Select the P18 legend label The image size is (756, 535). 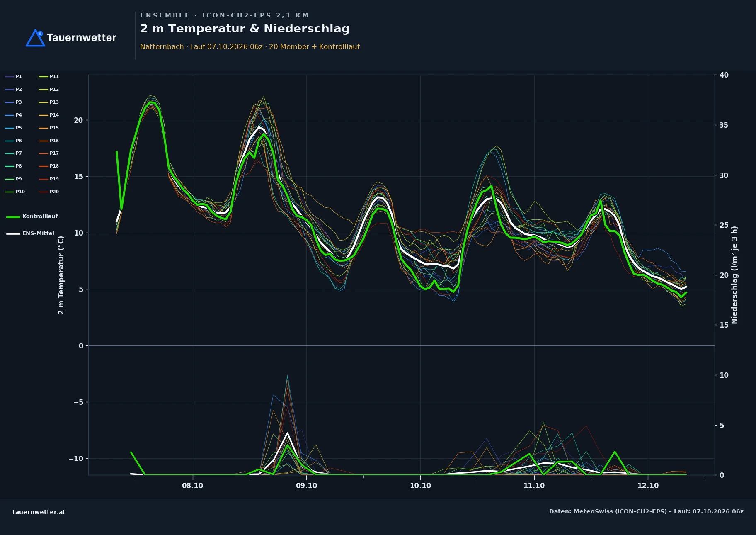[x=54, y=166]
